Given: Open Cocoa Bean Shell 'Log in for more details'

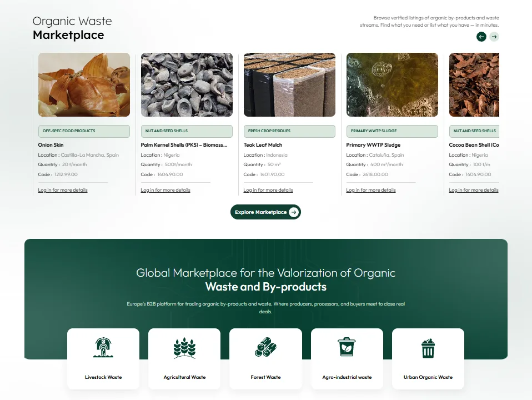Looking at the screenshot, I should pos(474,190).
